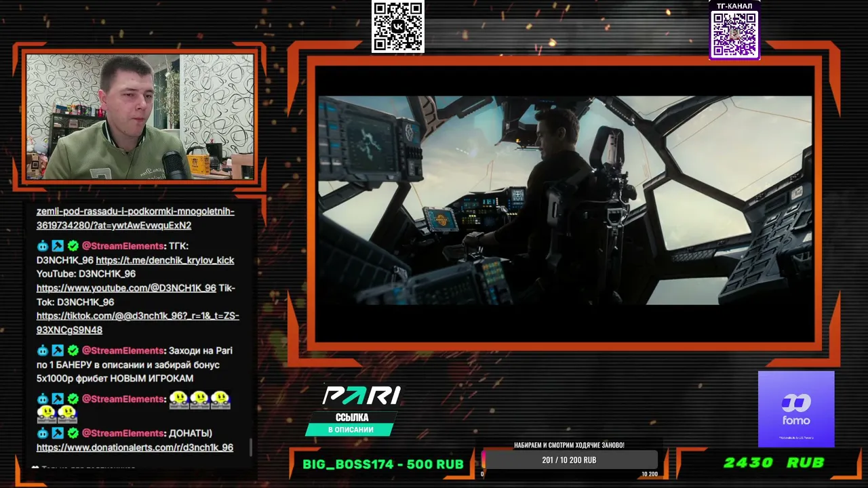Click @StreamElements username in the Pari message
Screen dimensions: 868x488
pos(123,350)
